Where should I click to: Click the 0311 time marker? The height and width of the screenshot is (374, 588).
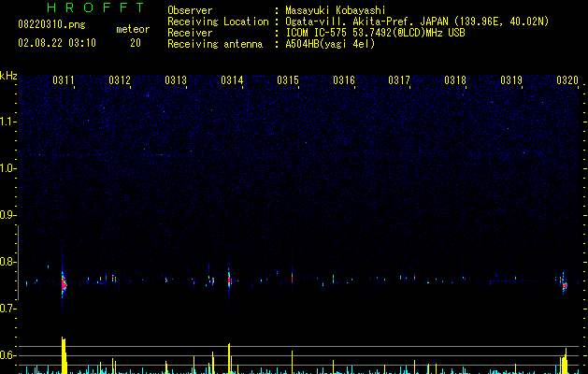(x=63, y=80)
